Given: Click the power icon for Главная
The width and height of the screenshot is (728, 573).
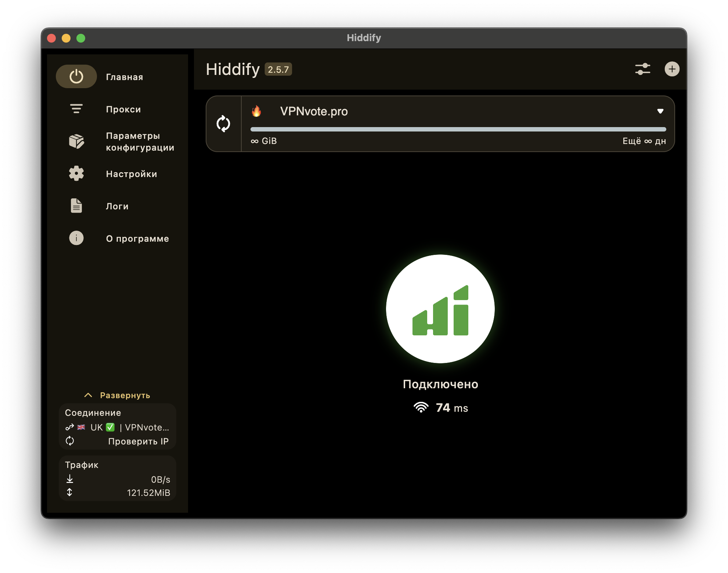Looking at the screenshot, I should 76,77.
